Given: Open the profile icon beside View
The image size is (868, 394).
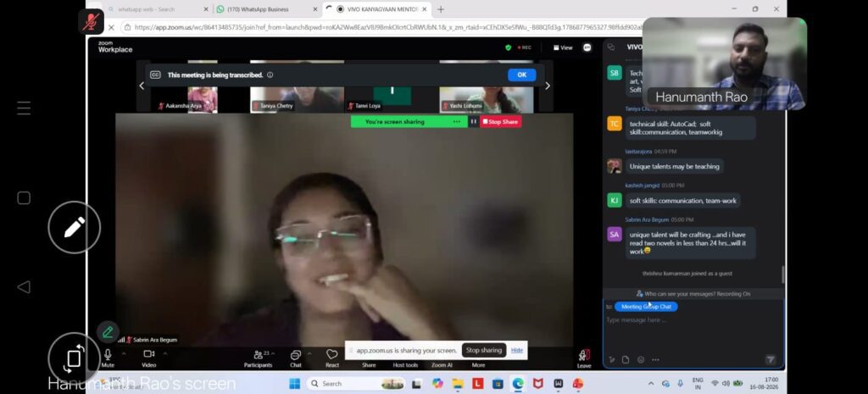Looking at the screenshot, I should pos(587,47).
